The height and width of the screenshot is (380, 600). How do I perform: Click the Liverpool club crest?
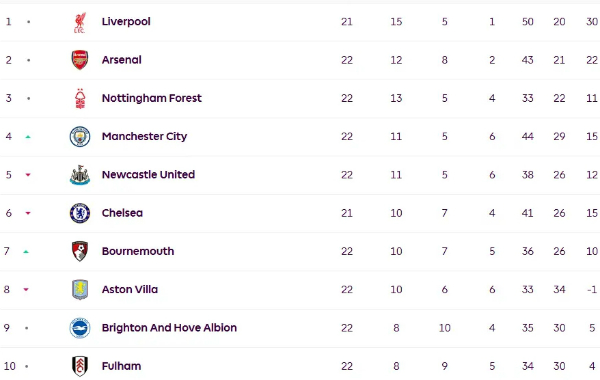point(80,23)
